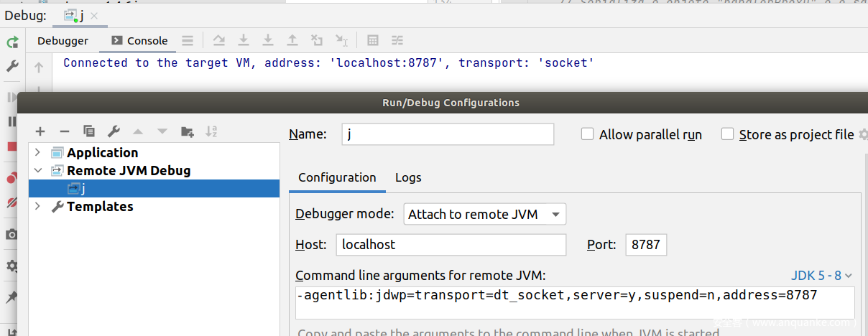Remove the selected run configuration
The height and width of the screenshot is (336, 868).
tap(64, 131)
